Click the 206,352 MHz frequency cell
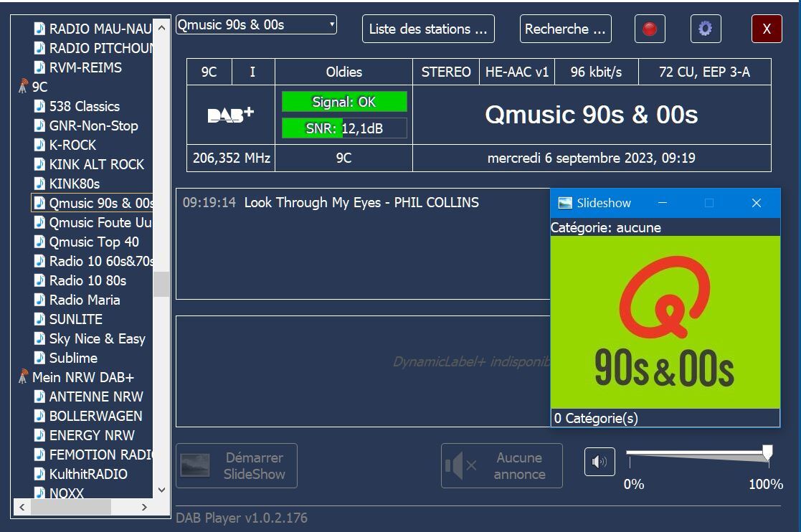 231,158
